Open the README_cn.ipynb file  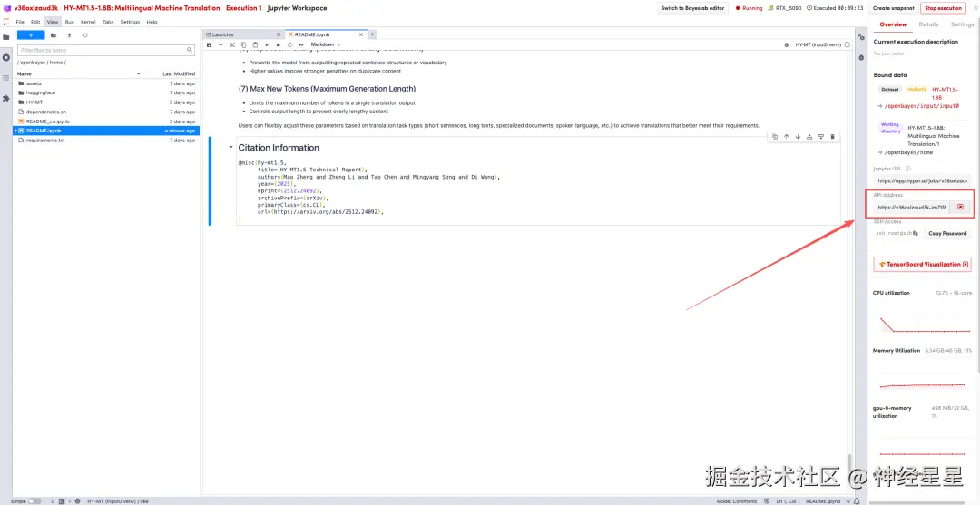pyautogui.click(x=47, y=121)
